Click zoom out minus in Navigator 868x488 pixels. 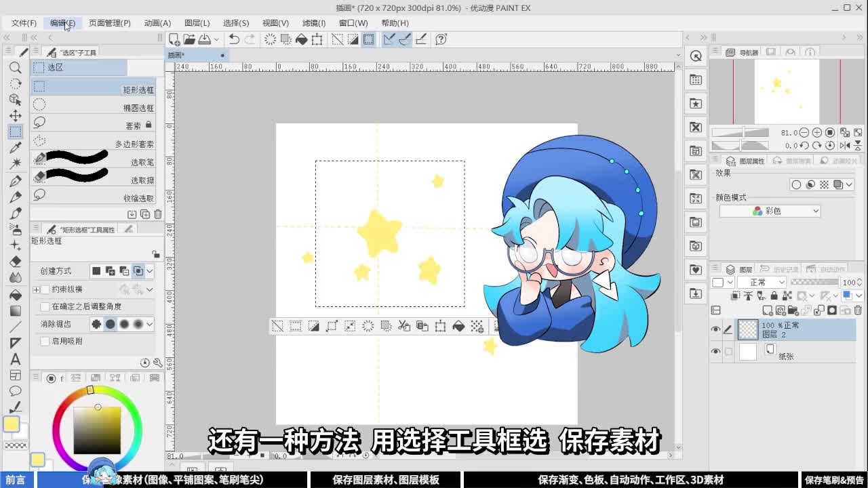[x=804, y=133]
